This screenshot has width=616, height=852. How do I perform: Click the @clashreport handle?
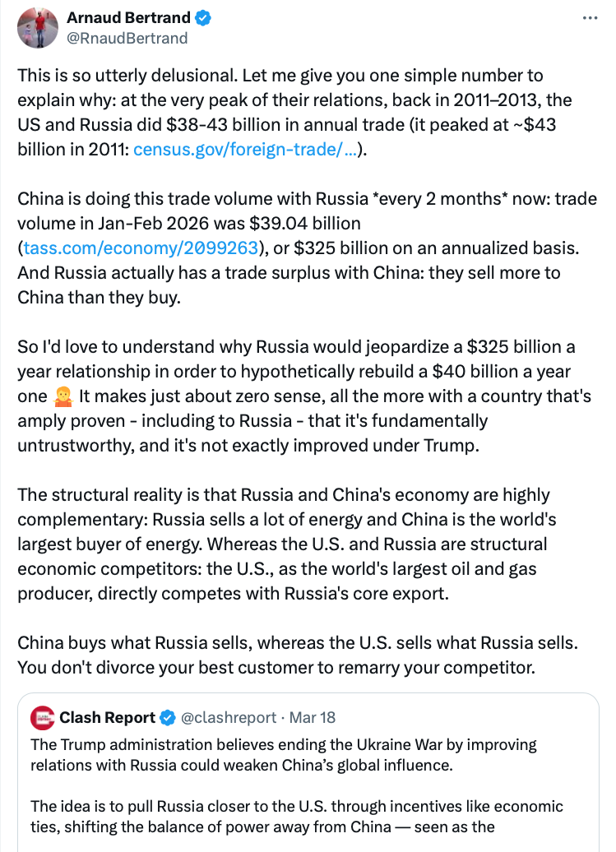(x=229, y=717)
